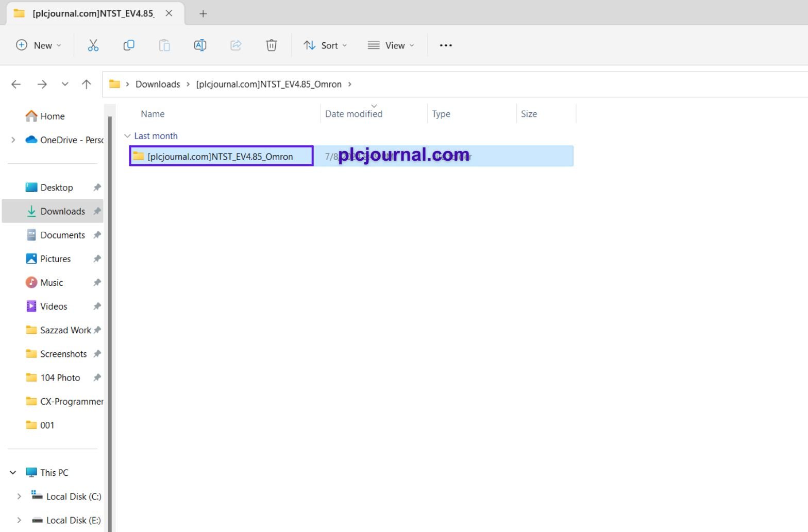The image size is (808, 532).
Task: Click the Share icon in toolbar
Action: click(x=236, y=45)
